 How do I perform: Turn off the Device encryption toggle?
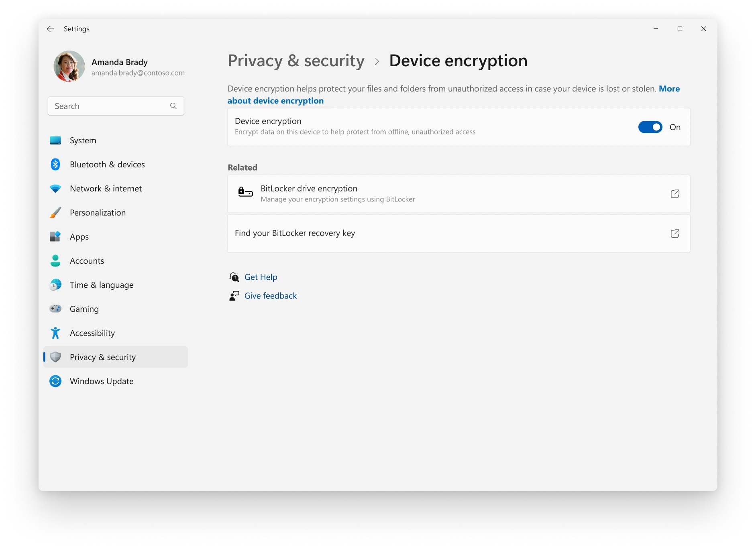coord(650,127)
